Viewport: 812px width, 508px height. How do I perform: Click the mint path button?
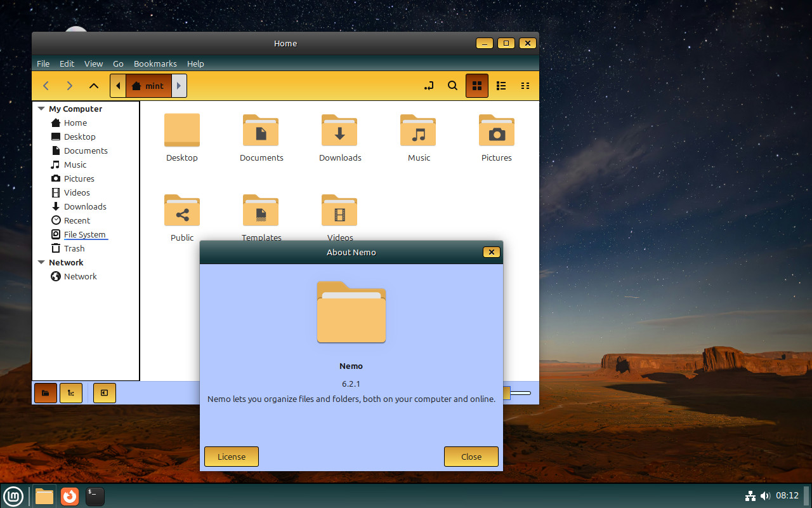pos(148,86)
